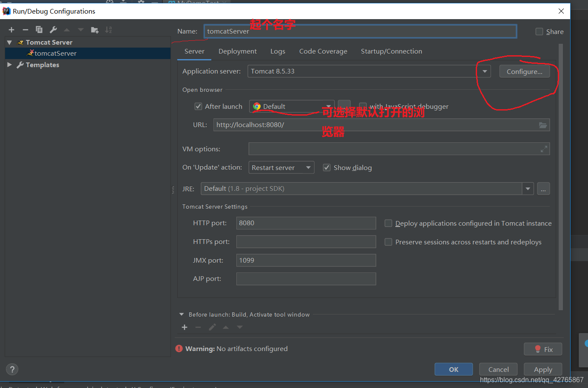This screenshot has width=588, height=388.
Task: Move Before launch task up
Action: (x=226, y=327)
